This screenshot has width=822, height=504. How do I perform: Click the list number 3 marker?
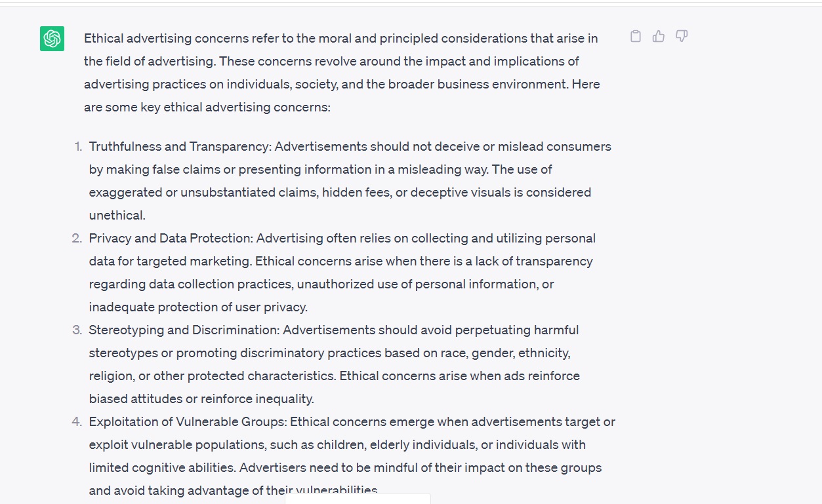pos(77,330)
